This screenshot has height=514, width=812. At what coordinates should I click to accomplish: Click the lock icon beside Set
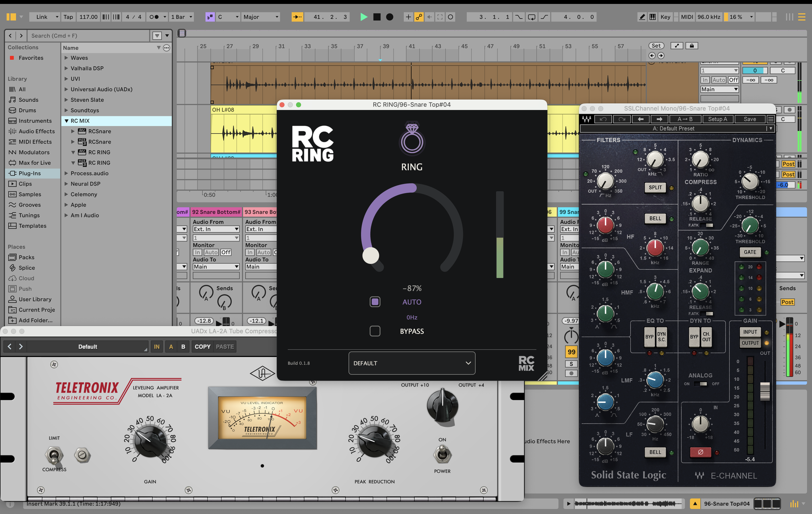[x=691, y=46]
